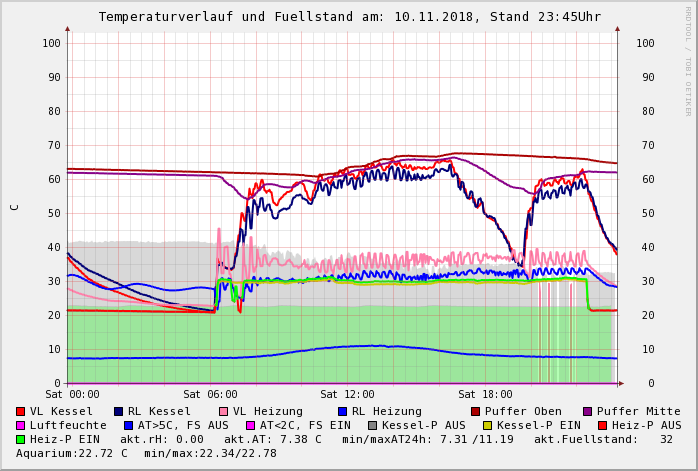Click the blue RL Heizung legend swatch
Viewport: 698px width, 471px height.
(x=343, y=411)
